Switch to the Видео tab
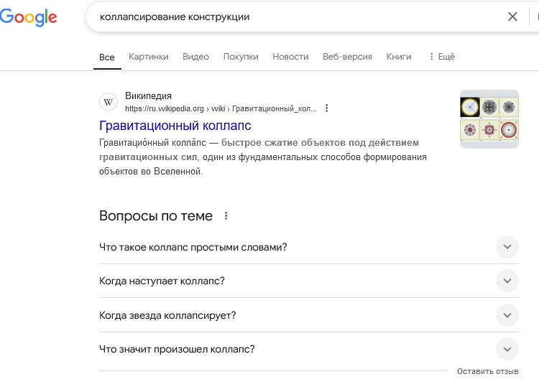 pos(195,57)
